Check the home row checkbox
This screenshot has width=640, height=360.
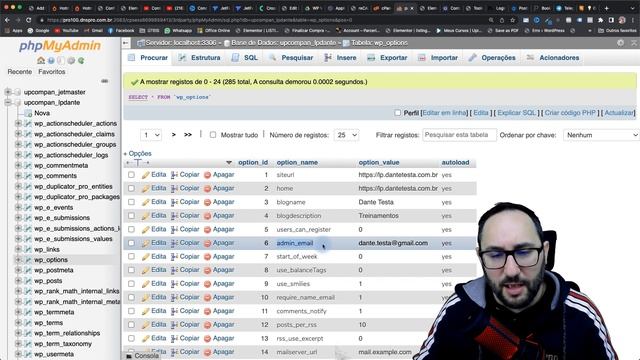coord(131,188)
